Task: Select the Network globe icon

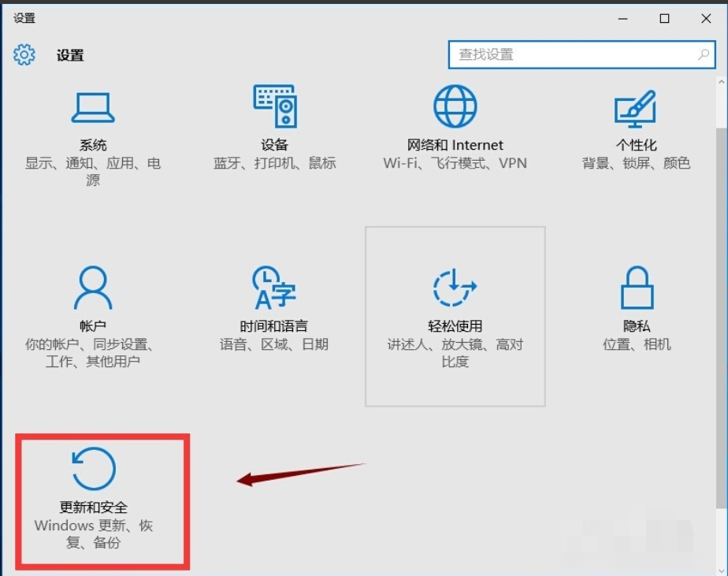Action: click(455, 106)
